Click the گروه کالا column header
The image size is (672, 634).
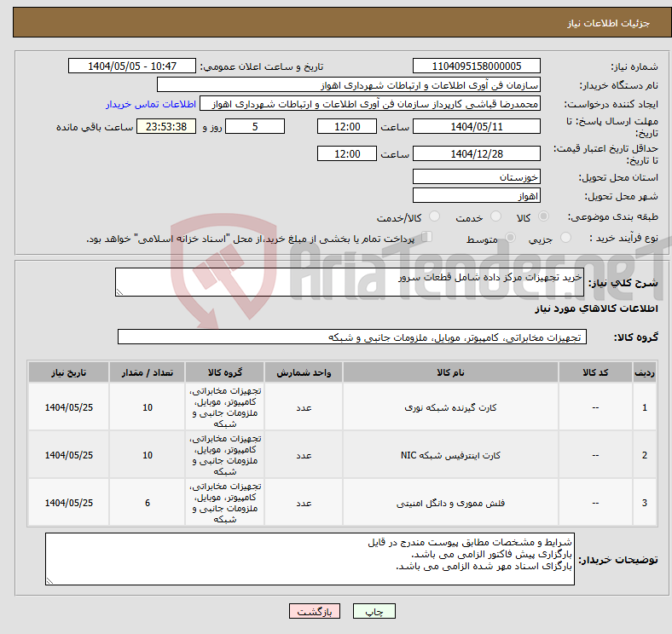coord(225,372)
